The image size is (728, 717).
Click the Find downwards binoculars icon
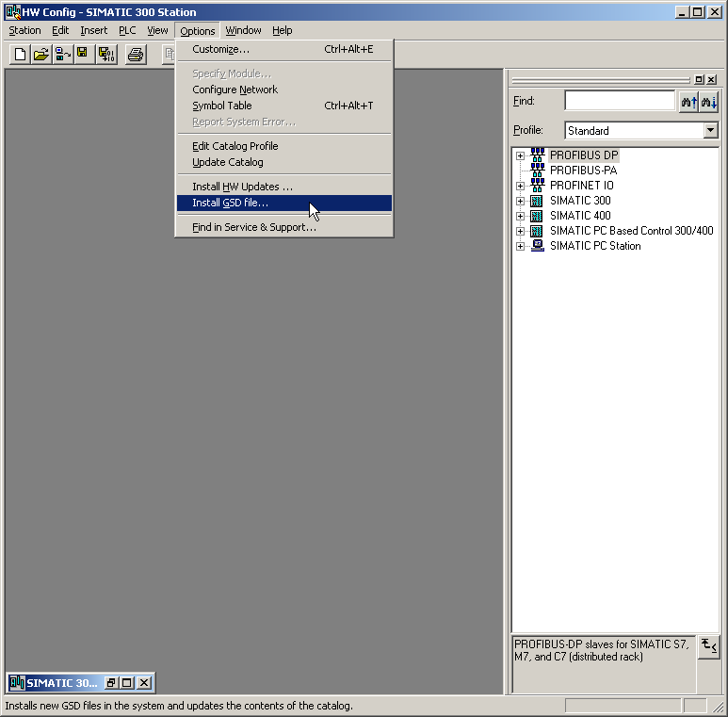click(708, 102)
